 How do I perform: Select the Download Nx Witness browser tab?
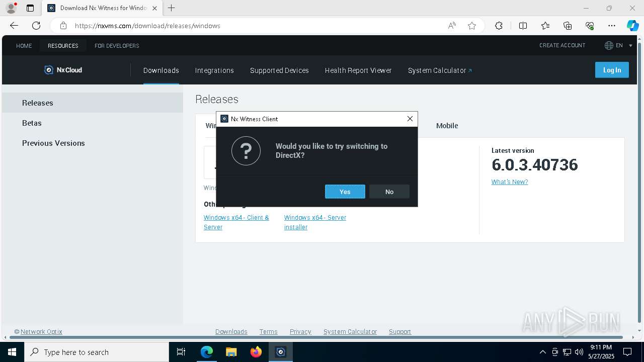tap(102, 8)
